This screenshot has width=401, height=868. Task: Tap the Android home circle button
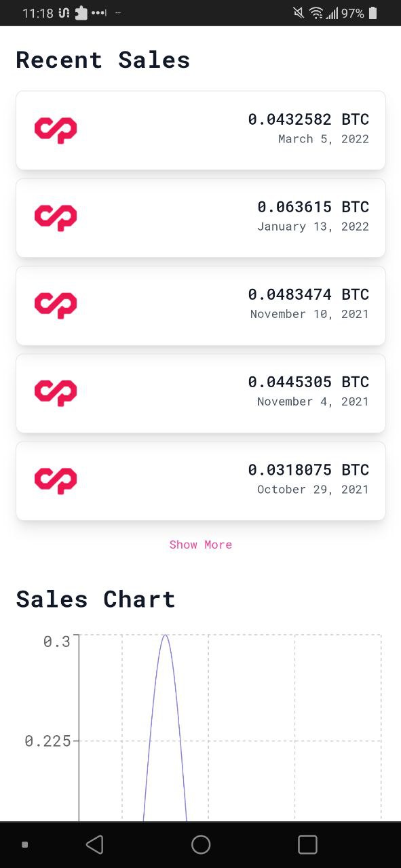201,844
